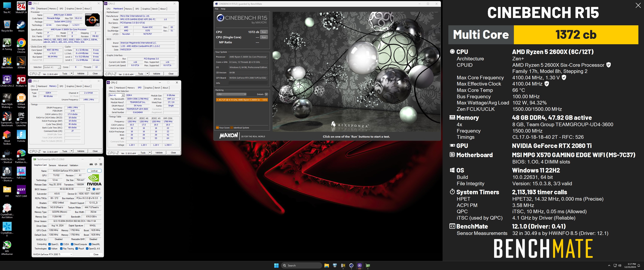Click Bus Interface question mark in GPU-Z

pyautogui.click(x=101, y=198)
